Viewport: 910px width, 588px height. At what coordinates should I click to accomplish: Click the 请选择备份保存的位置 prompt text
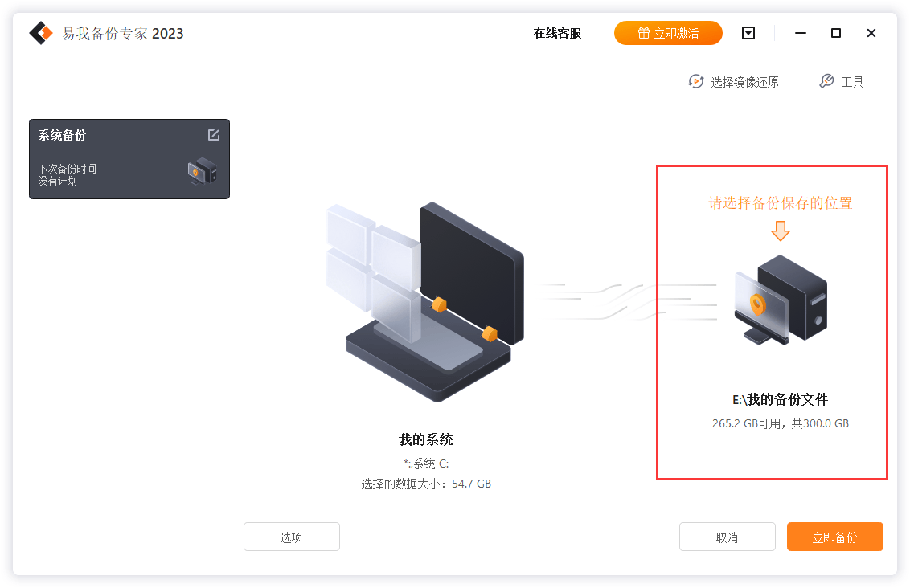tap(781, 203)
